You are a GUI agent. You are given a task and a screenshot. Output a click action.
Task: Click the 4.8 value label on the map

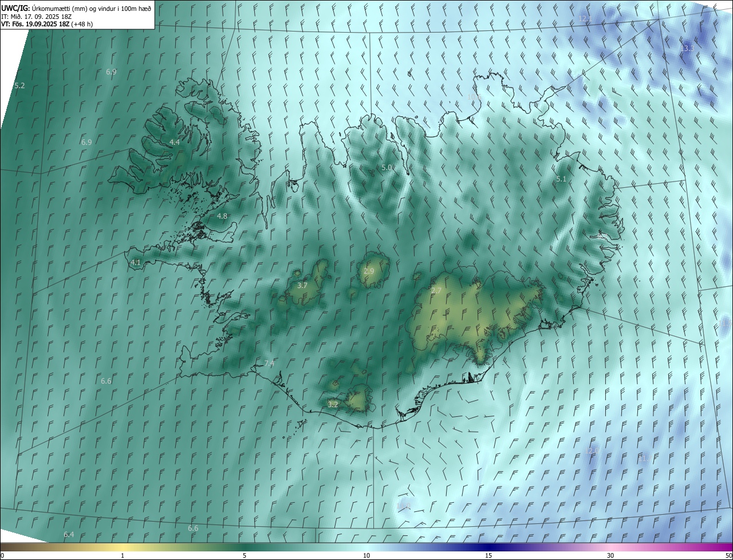click(x=222, y=216)
